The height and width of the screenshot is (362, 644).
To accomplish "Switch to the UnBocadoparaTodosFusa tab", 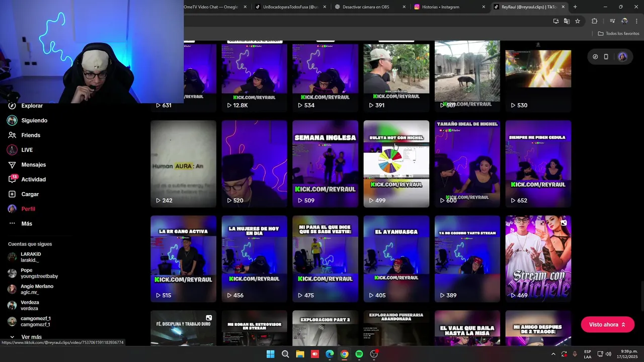I will click(x=291, y=7).
